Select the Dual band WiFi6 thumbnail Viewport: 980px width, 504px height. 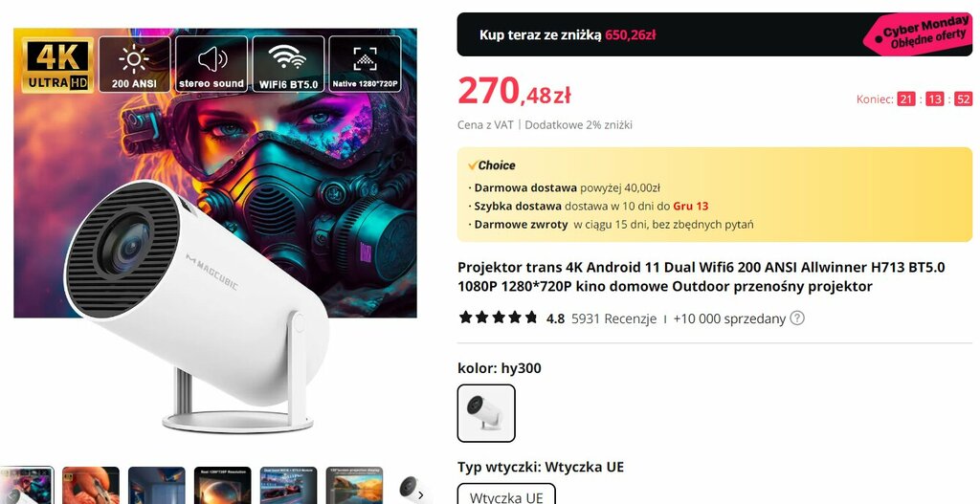[x=288, y=485]
